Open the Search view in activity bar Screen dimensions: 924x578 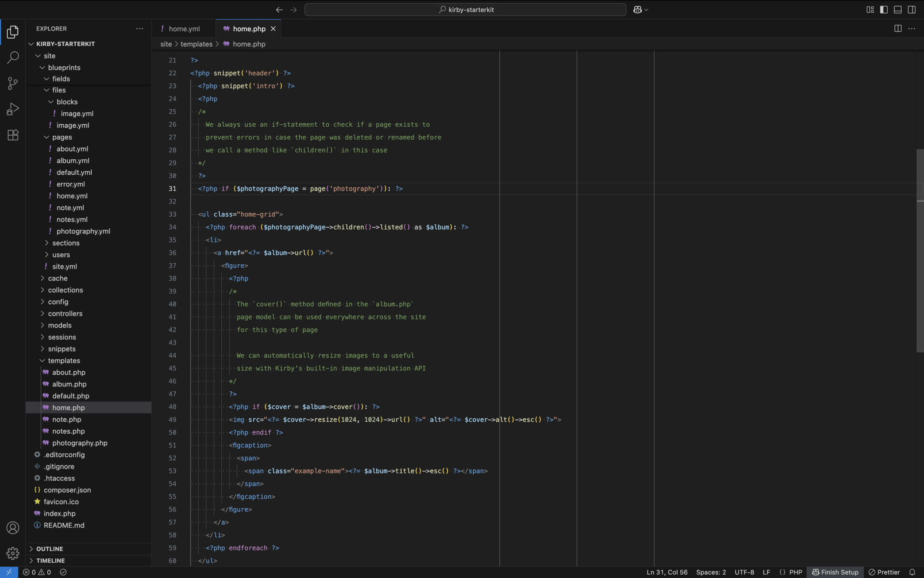(x=13, y=57)
